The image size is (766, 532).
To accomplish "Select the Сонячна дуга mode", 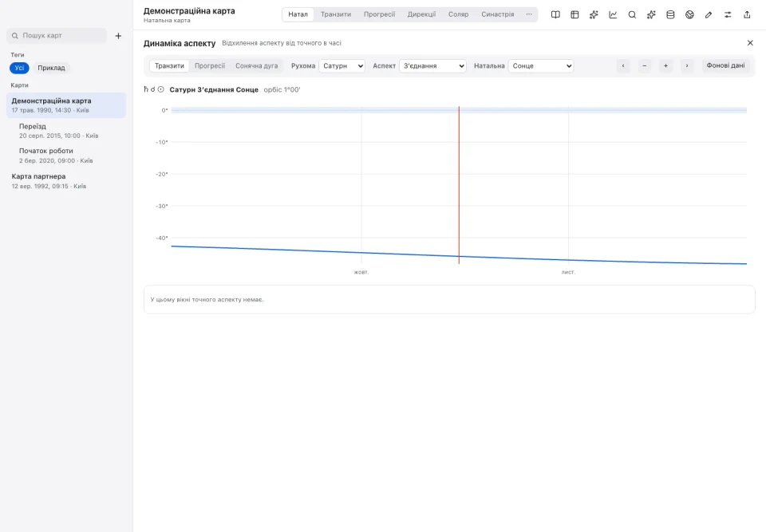I will pos(256,65).
